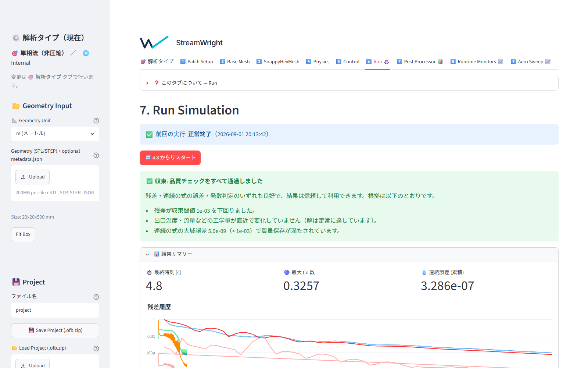The width and height of the screenshot is (588, 368).
Task: Click the Fit Box button
Action: click(x=23, y=235)
